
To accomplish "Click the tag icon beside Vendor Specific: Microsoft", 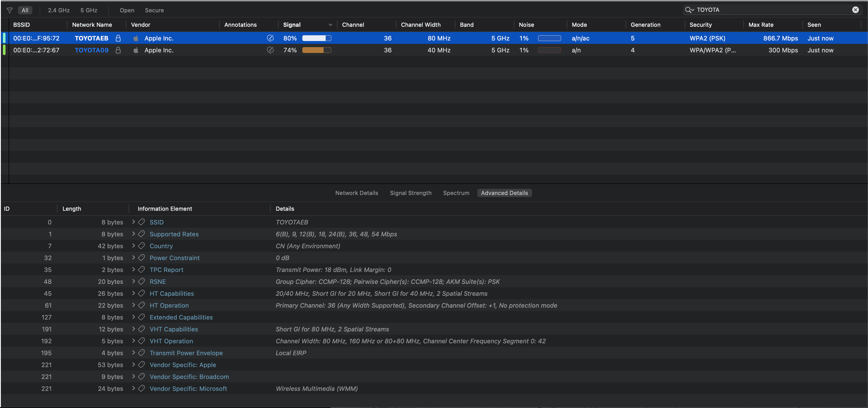I will pyautogui.click(x=141, y=388).
